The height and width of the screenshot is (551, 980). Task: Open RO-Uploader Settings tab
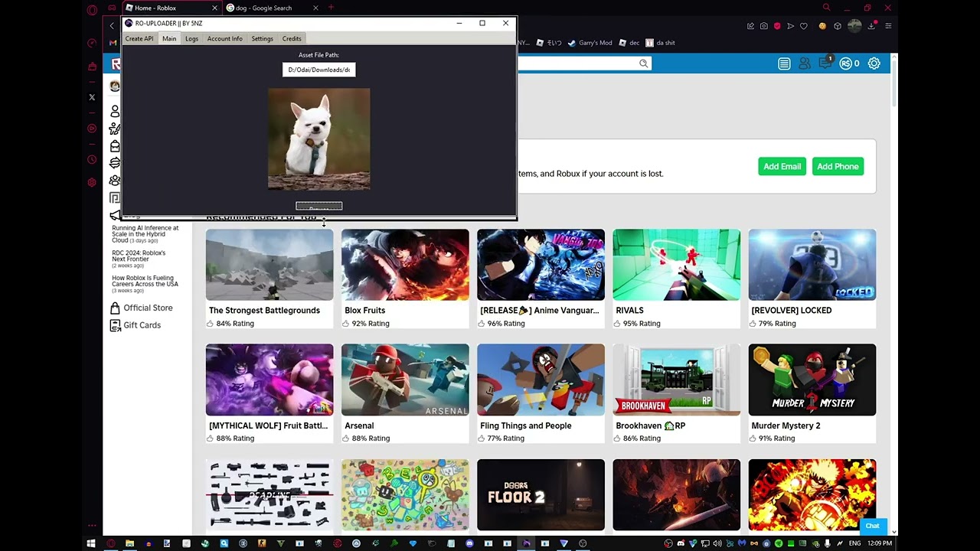[262, 38]
